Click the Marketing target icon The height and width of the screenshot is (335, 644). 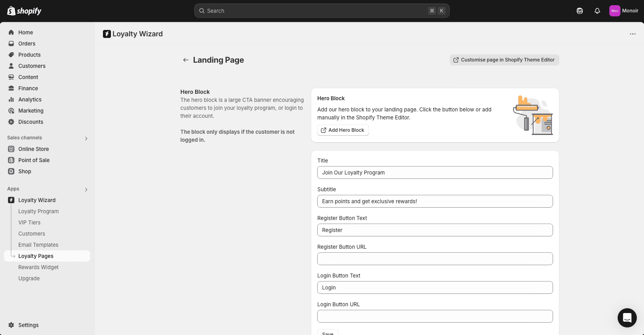11,111
